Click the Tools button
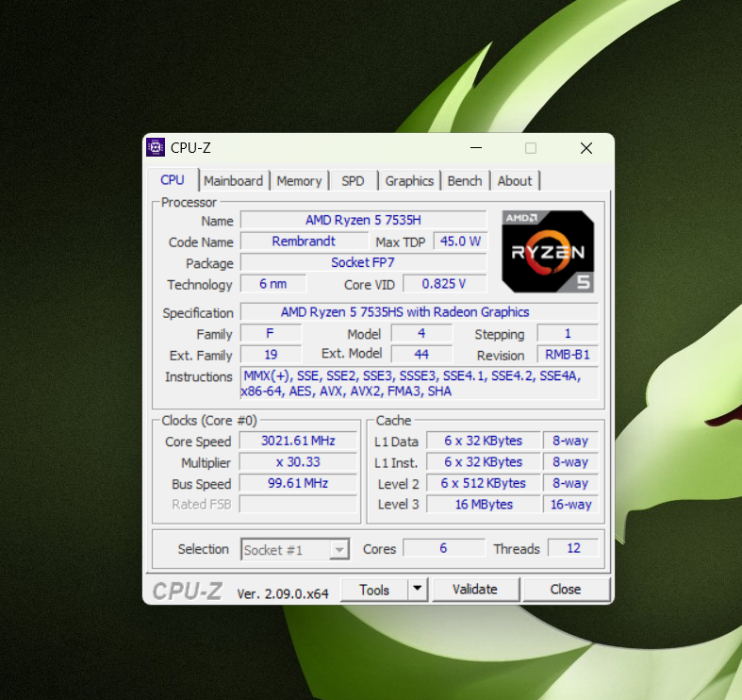The width and height of the screenshot is (742, 700). [x=374, y=590]
